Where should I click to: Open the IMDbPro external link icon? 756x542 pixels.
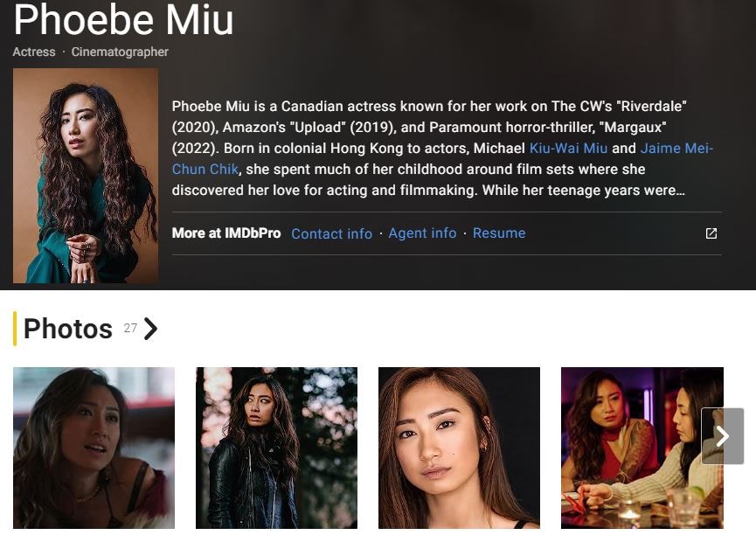click(x=711, y=233)
